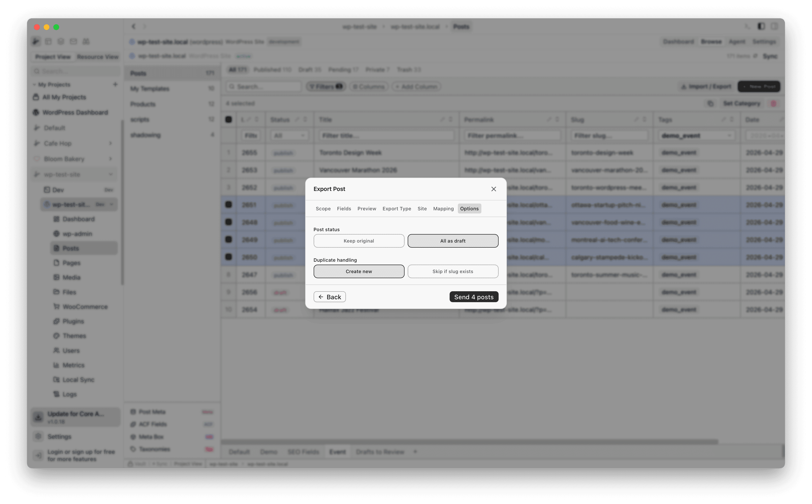This screenshot has height=504, width=812.
Task: Add a new project with plus icon
Action: [x=115, y=84]
